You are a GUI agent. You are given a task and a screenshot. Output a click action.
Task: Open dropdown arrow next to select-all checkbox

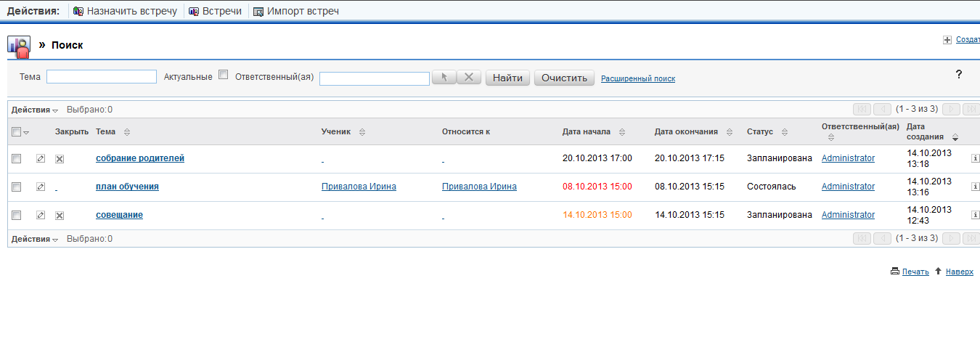[26, 132]
